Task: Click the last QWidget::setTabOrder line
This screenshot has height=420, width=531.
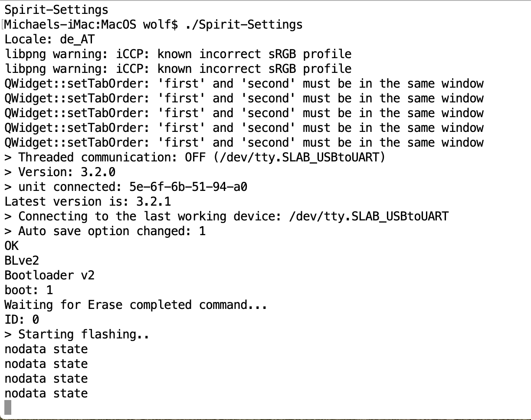Action: [244, 142]
